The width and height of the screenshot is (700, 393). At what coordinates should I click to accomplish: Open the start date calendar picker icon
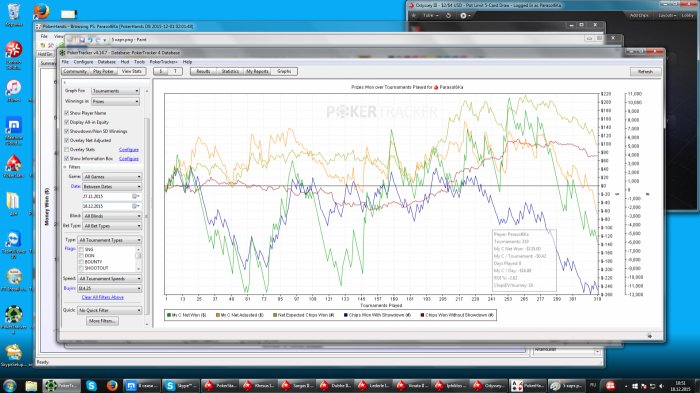tap(136, 196)
